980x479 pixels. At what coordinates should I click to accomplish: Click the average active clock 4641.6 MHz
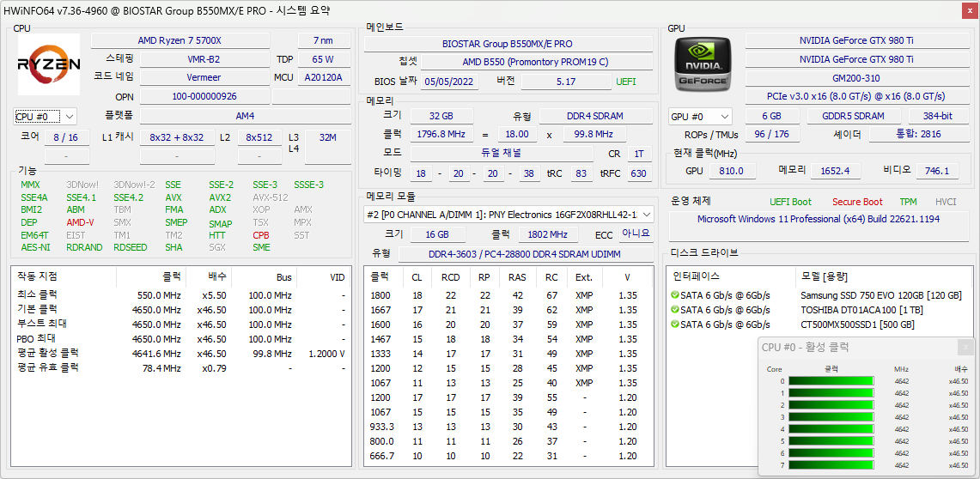[x=156, y=354]
